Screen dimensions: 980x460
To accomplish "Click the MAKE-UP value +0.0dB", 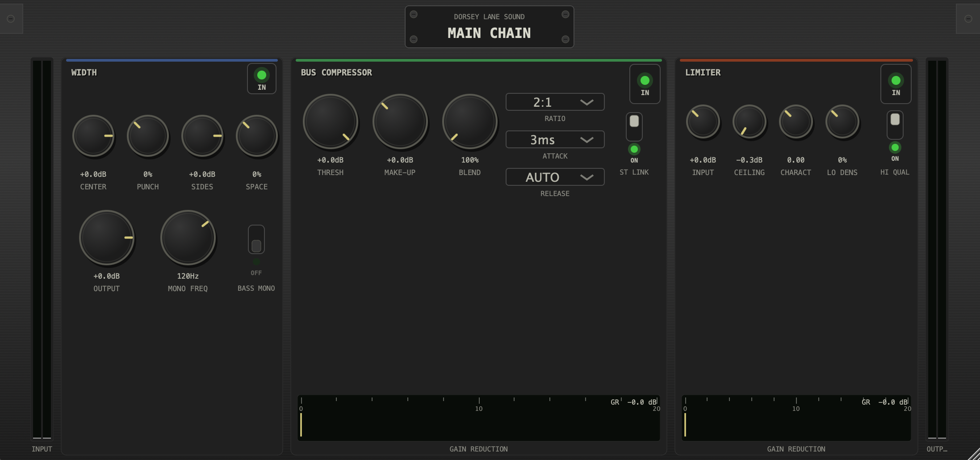I will tap(400, 160).
